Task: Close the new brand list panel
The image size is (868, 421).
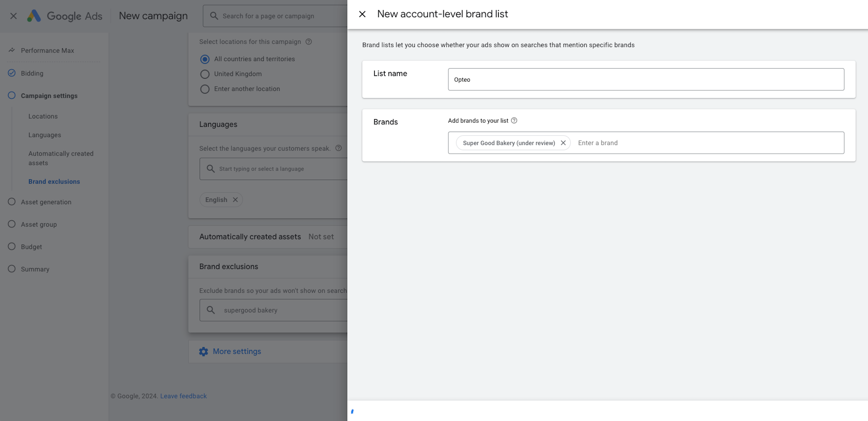Action: (x=362, y=14)
